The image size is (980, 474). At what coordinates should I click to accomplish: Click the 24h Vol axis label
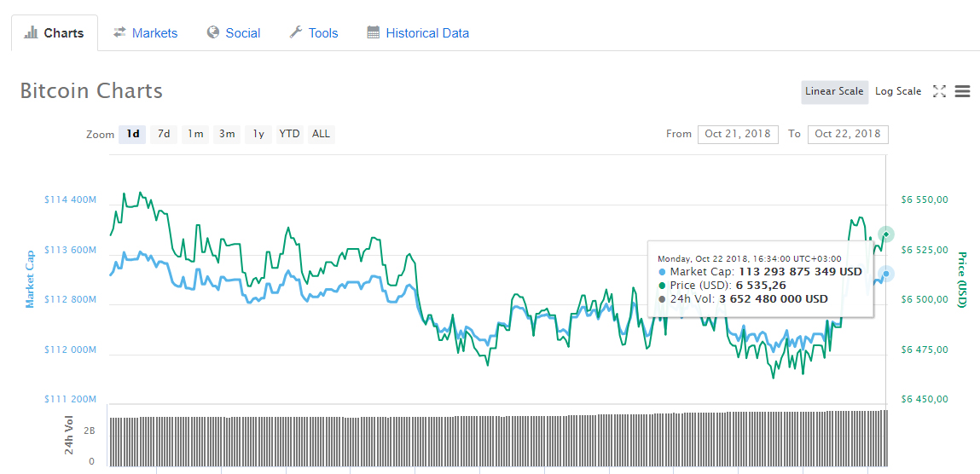pos(68,435)
